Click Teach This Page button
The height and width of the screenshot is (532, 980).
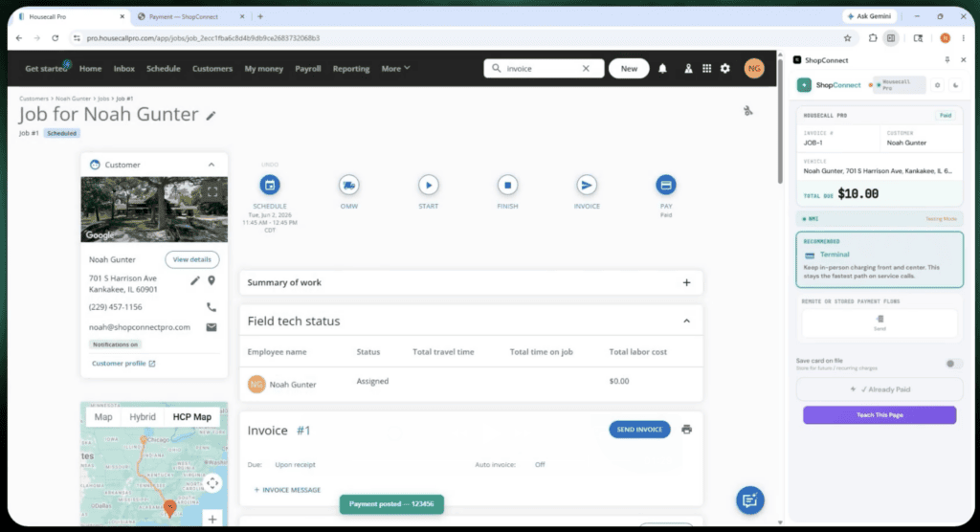pyautogui.click(x=880, y=415)
